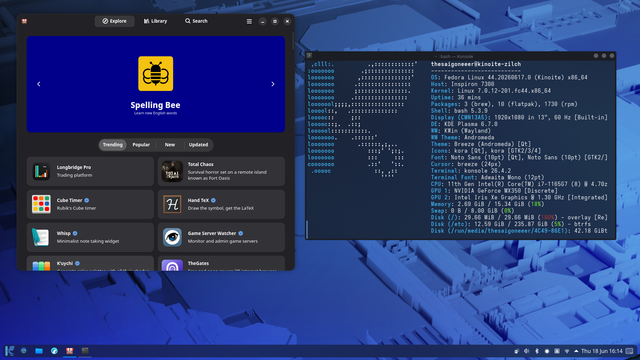Open the volume control in system tray
640x360 pixels.
coord(527,351)
